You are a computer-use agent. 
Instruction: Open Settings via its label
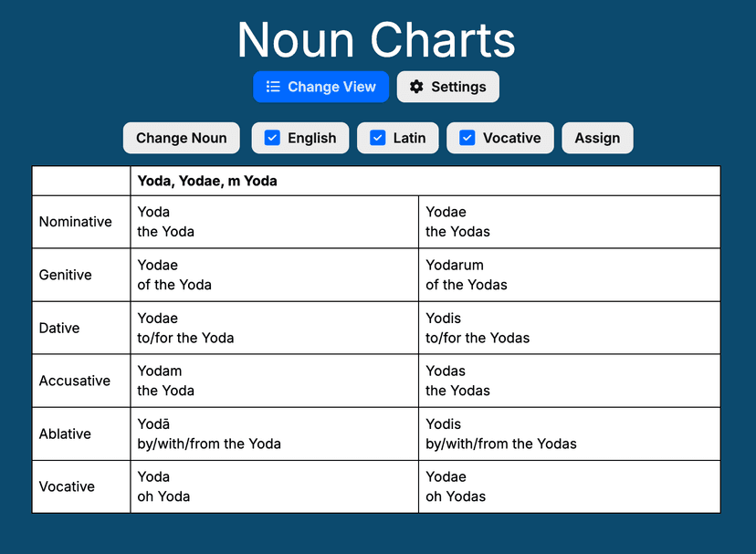pyautogui.click(x=458, y=87)
